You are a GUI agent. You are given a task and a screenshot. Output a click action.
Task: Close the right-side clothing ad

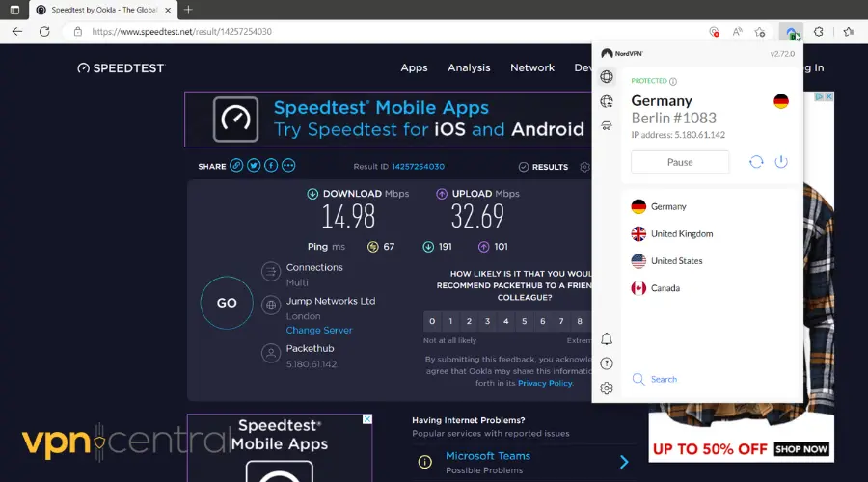[x=829, y=96]
